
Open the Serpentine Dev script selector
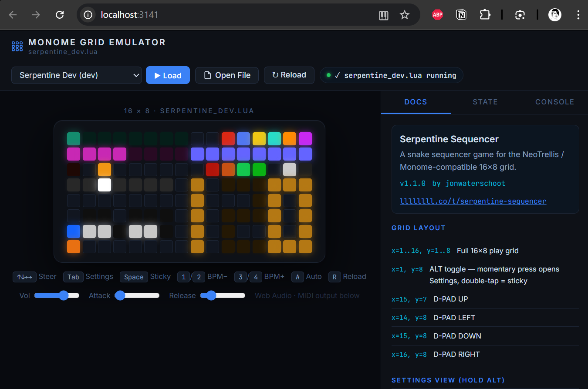tap(77, 75)
